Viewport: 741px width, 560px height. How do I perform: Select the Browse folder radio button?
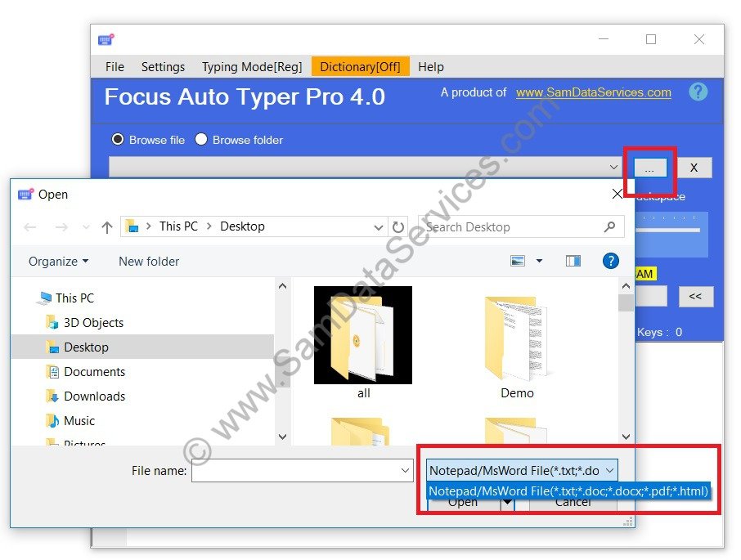point(201,139)
